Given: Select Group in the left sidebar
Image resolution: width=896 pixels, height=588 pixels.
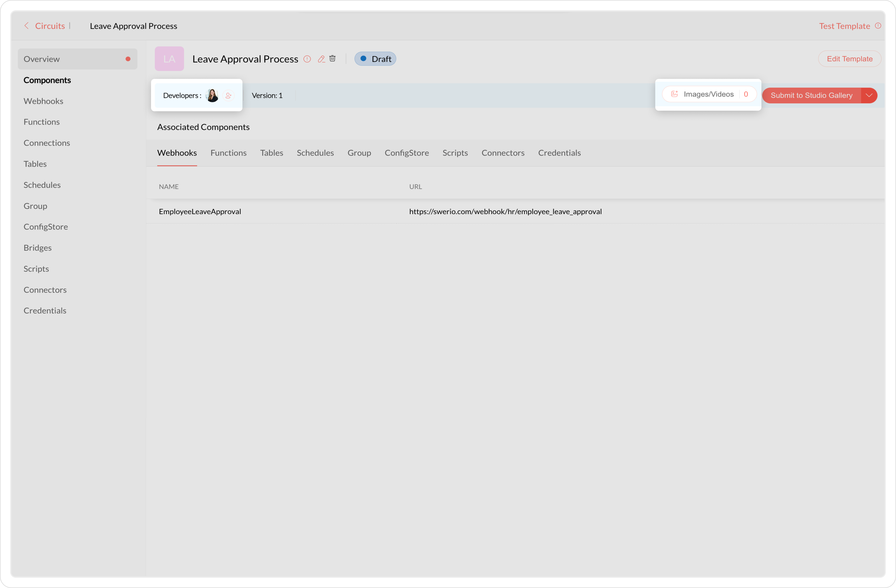Looking at the screenshot, I should click(35, 206).
